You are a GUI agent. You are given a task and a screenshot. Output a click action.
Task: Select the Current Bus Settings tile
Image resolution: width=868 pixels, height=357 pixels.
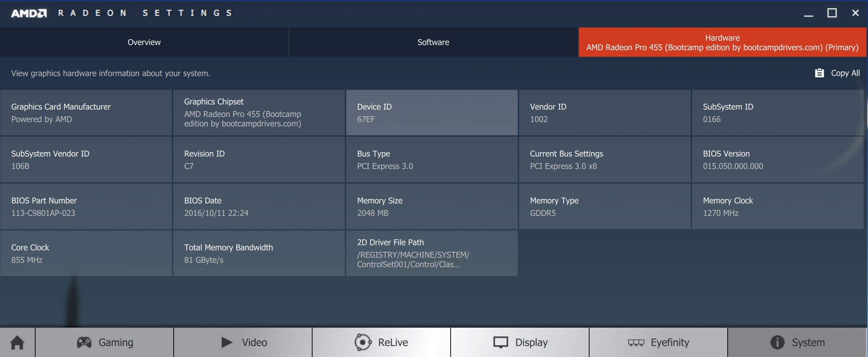tap(605, 160)
